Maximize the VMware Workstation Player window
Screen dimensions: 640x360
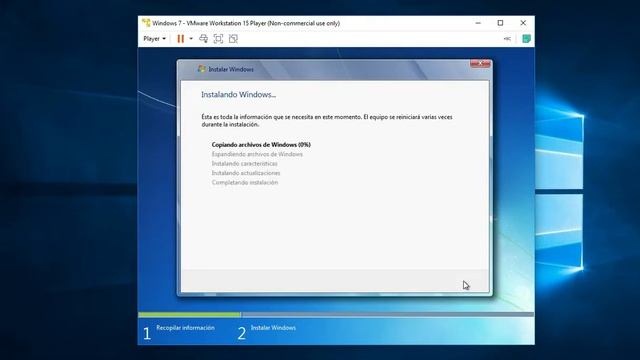click(500, 23)
